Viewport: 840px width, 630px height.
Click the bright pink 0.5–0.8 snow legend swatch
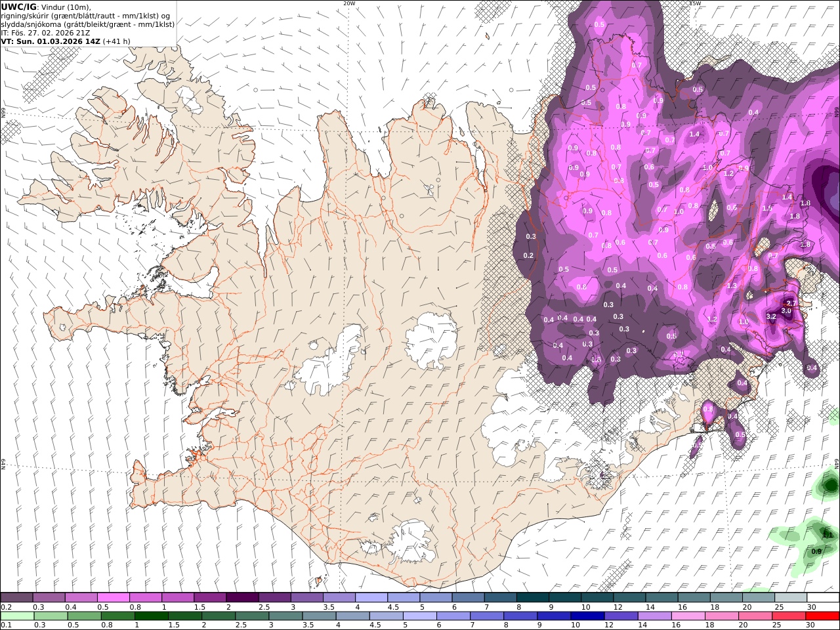click(x=113, y=597)
